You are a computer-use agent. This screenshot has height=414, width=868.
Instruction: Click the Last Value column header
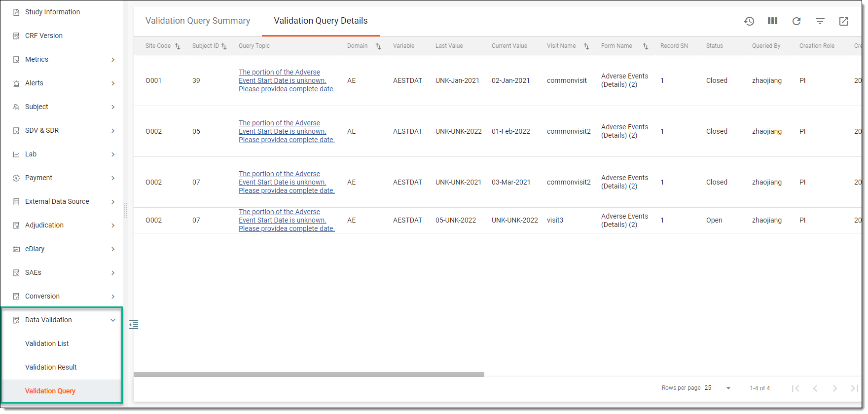point(449,46)
